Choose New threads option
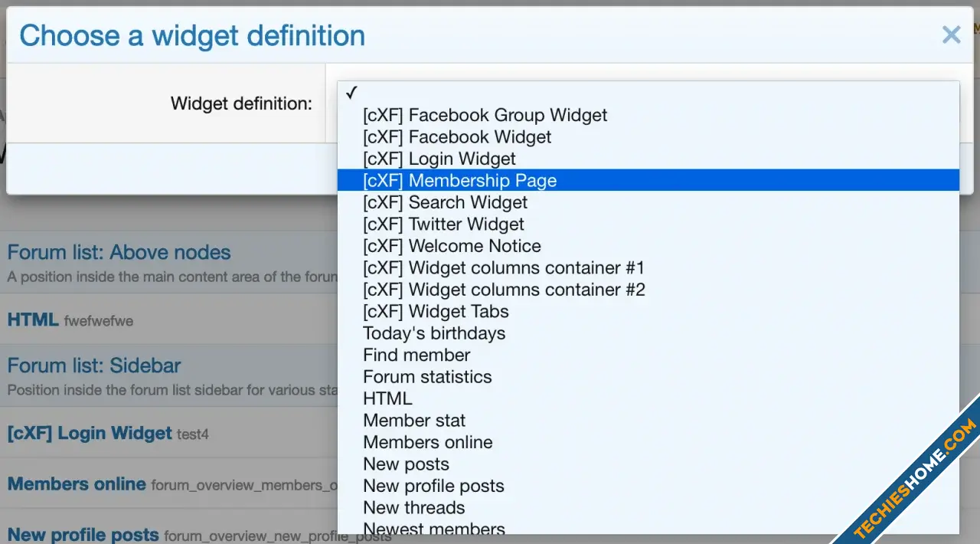Screen dimensions: 980x544 (648, 507)
